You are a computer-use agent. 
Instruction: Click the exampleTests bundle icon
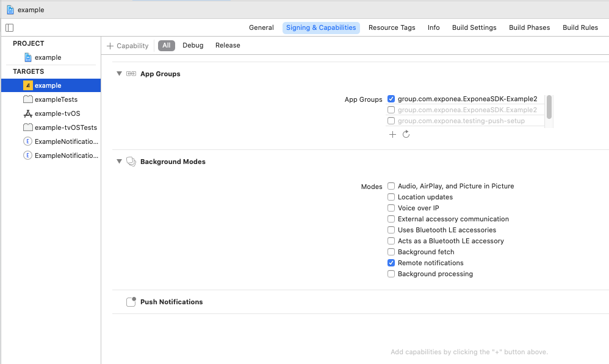point(28,99)
